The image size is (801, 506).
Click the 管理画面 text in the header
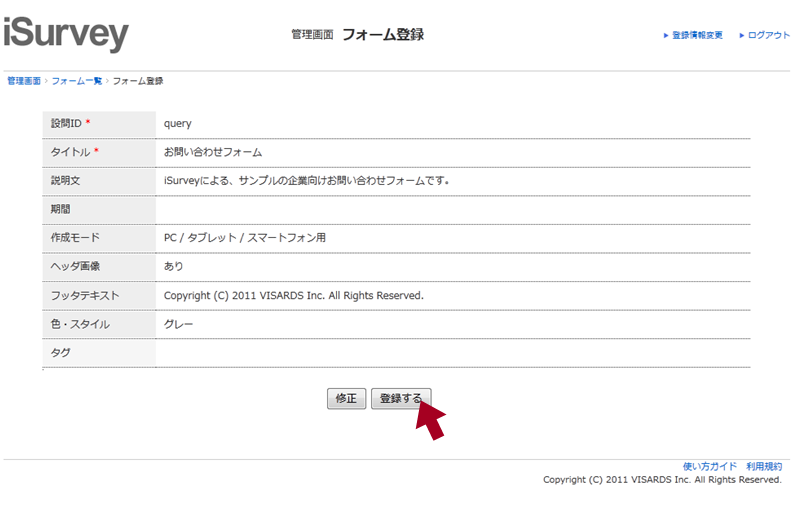coord(312,35)
